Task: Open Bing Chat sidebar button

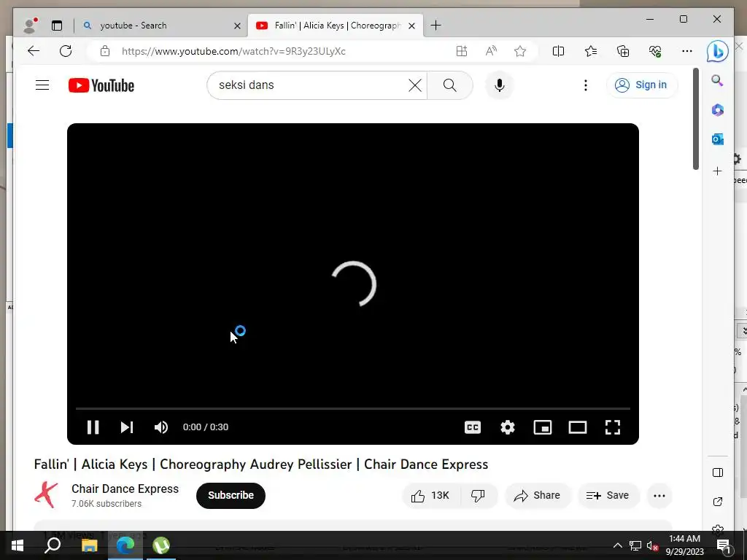Action: pos(718,52)
